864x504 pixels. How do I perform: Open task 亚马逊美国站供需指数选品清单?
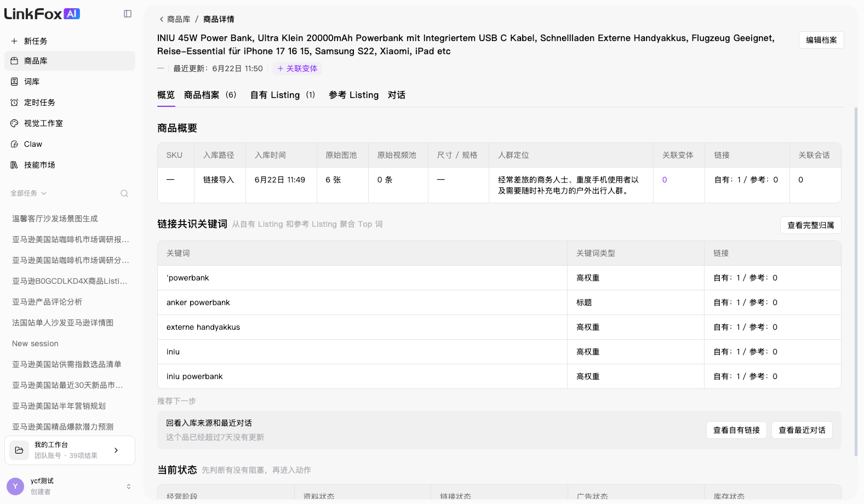coord(67,364)
